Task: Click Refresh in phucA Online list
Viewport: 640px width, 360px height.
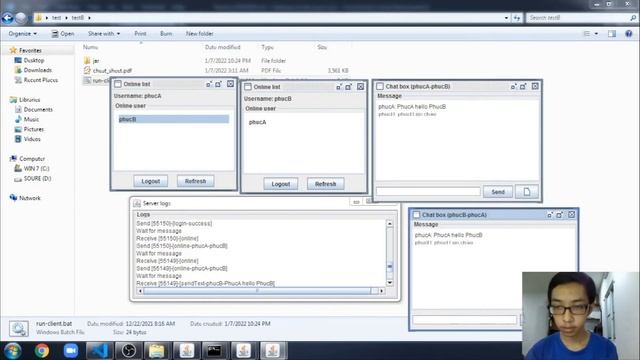Action: pos(196,181)
